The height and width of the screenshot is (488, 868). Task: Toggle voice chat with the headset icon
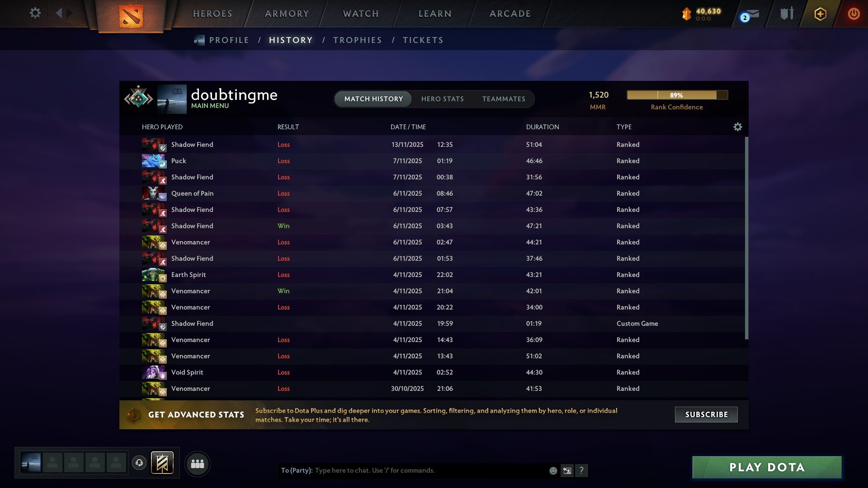pyautogui.click(x=139, y=463)
